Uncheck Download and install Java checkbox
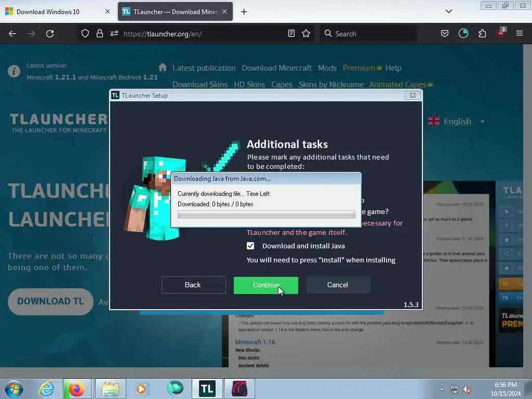 click(x=250, y=246)
